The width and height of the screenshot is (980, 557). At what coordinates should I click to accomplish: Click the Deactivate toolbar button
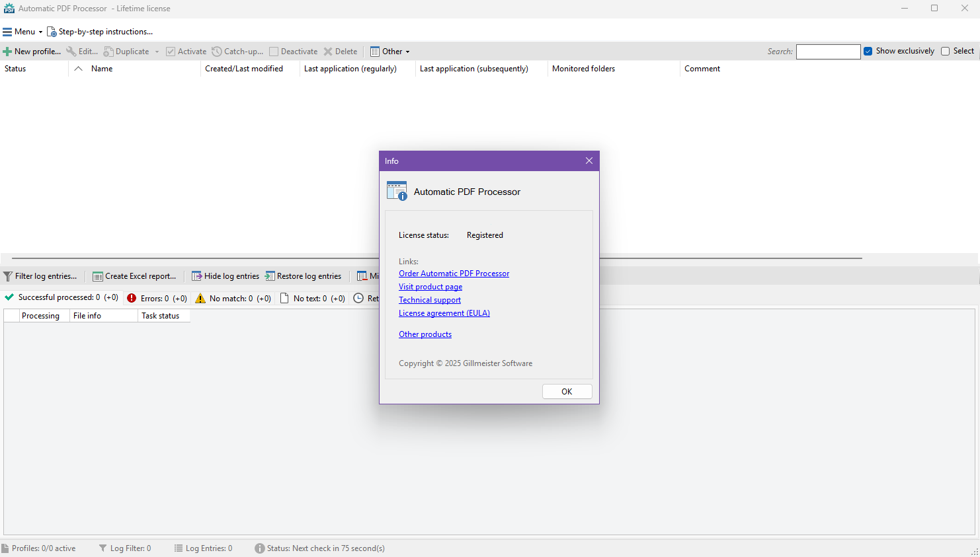point(293,52)
